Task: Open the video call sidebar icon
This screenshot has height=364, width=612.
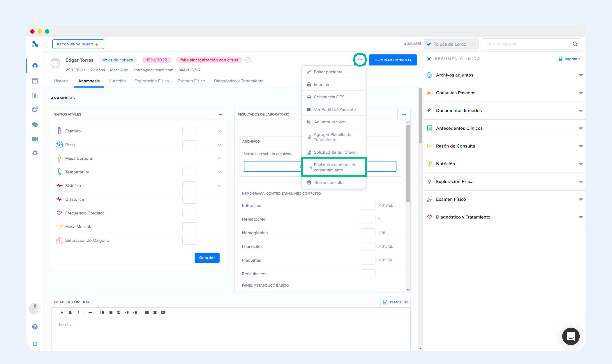Action: (x=35, y=139)
